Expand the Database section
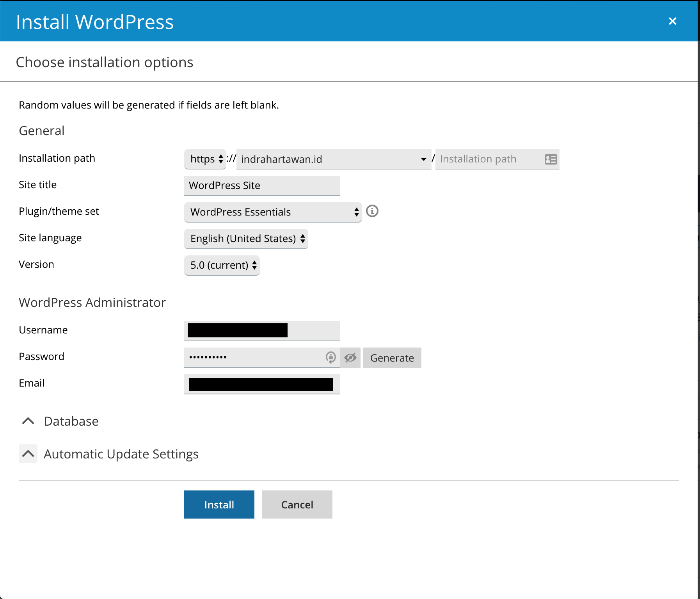 click(28, 421)
